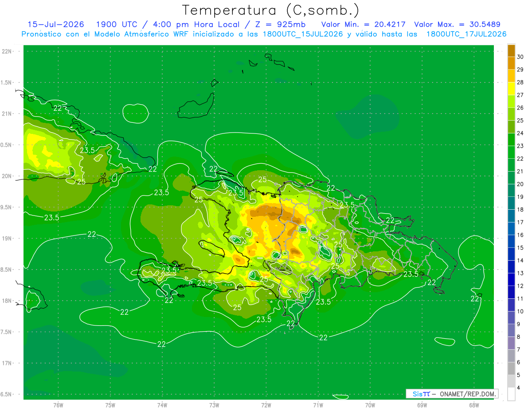
Task: Click the "22N" latitude label
Action: (x=8, y=51)
